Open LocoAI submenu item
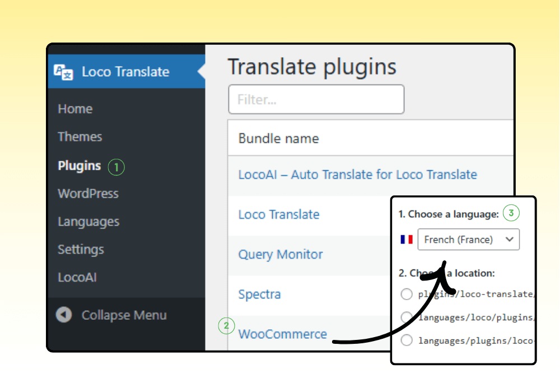Screen dimensions: 560x392 [77, 277]
